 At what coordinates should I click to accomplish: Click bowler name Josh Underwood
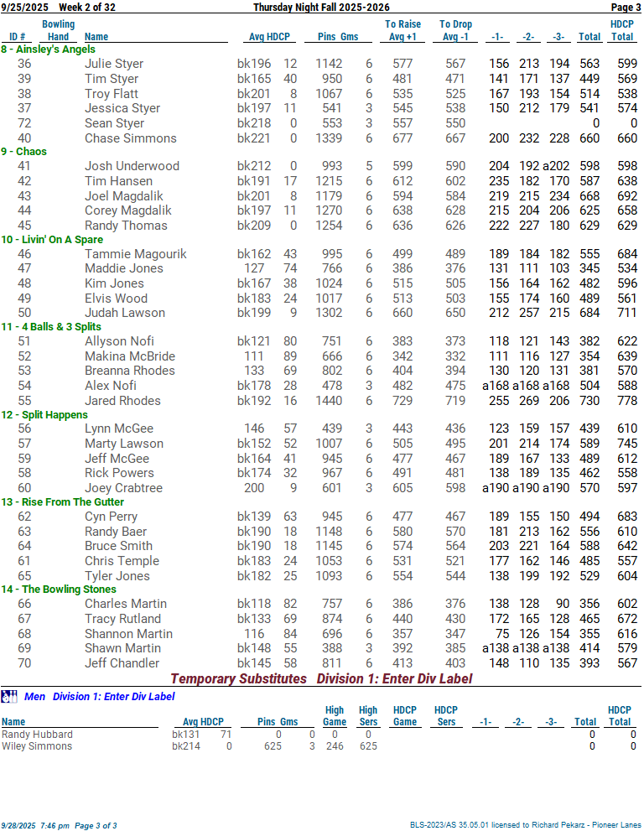click(132, 166)
